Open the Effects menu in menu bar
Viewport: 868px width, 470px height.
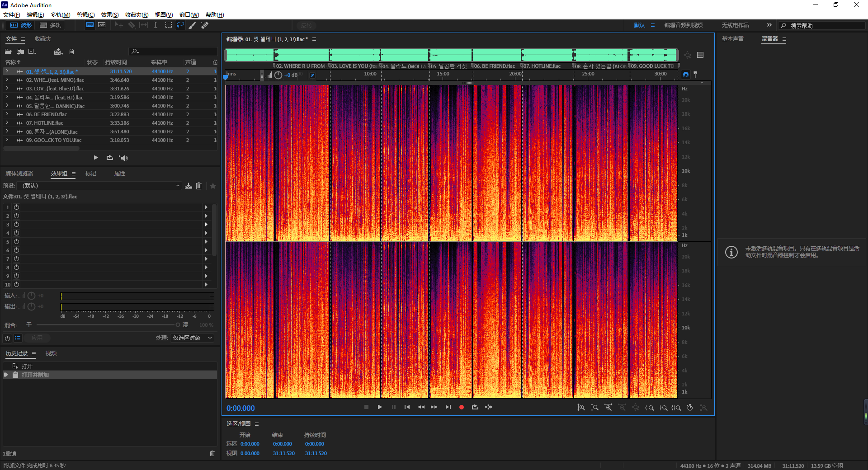click(109, 15)
